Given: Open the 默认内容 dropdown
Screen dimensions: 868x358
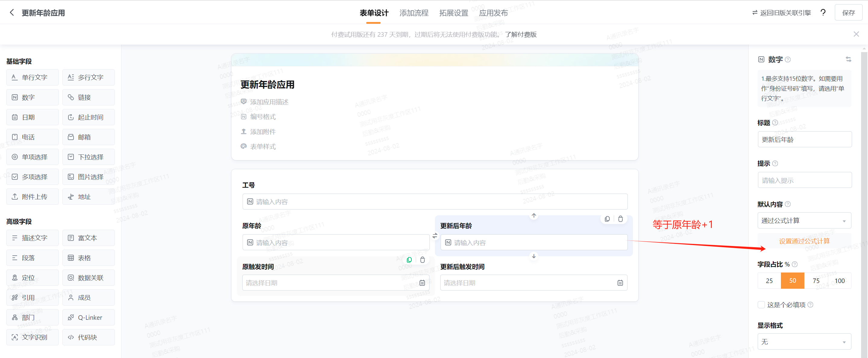Looking at the screenshot, I should (x=804, y=221).
